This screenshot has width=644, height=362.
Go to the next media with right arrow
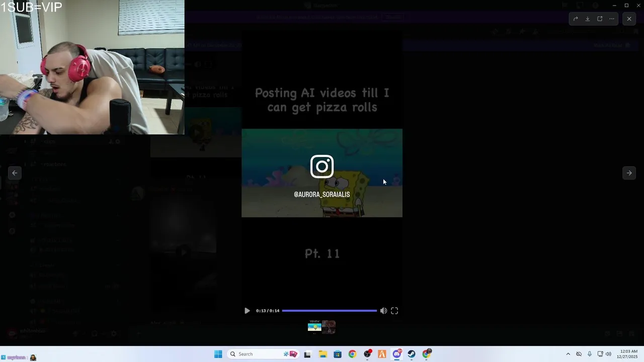pos(629,173)
